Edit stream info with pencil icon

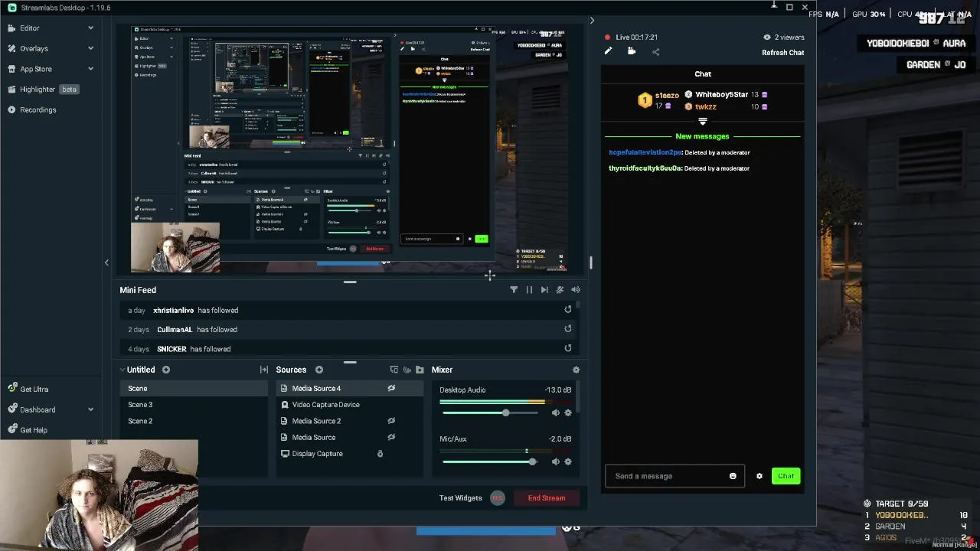pyautogui.click(x=608, y=51)
